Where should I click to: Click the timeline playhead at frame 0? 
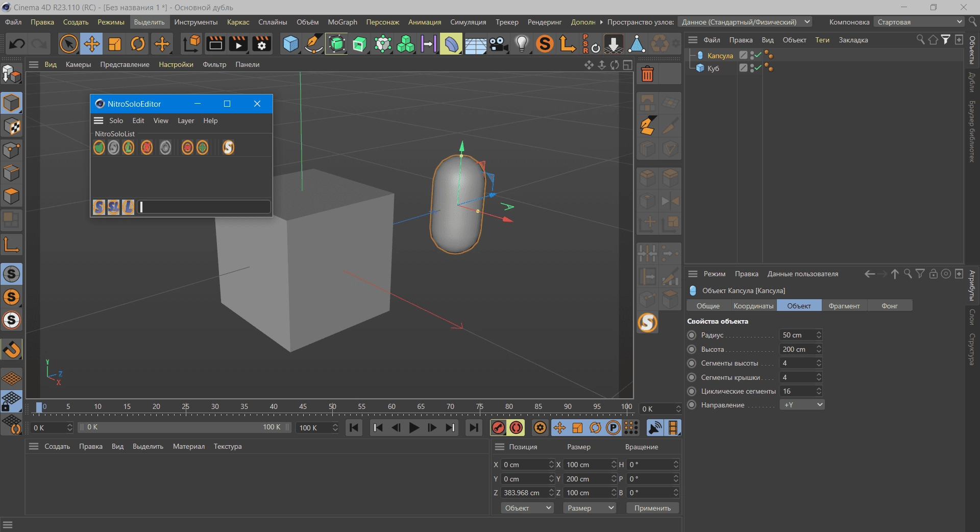tap(39, 407)
